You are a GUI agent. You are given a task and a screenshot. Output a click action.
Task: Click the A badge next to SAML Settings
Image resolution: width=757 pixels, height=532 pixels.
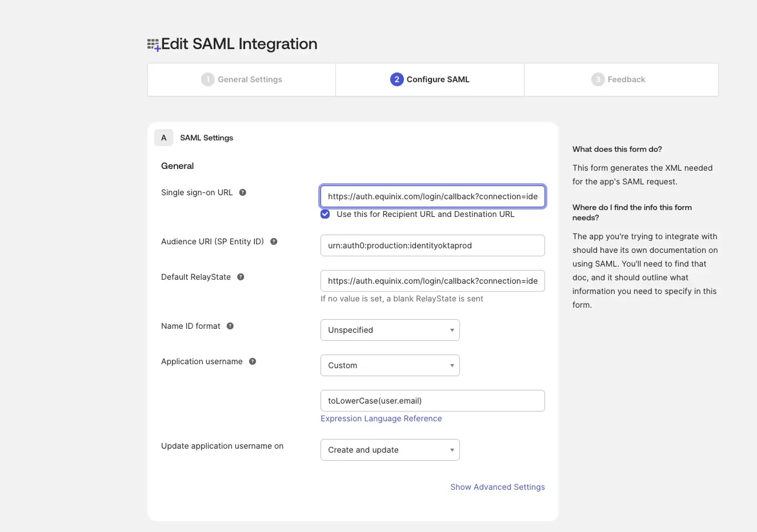tap(163, 138)
